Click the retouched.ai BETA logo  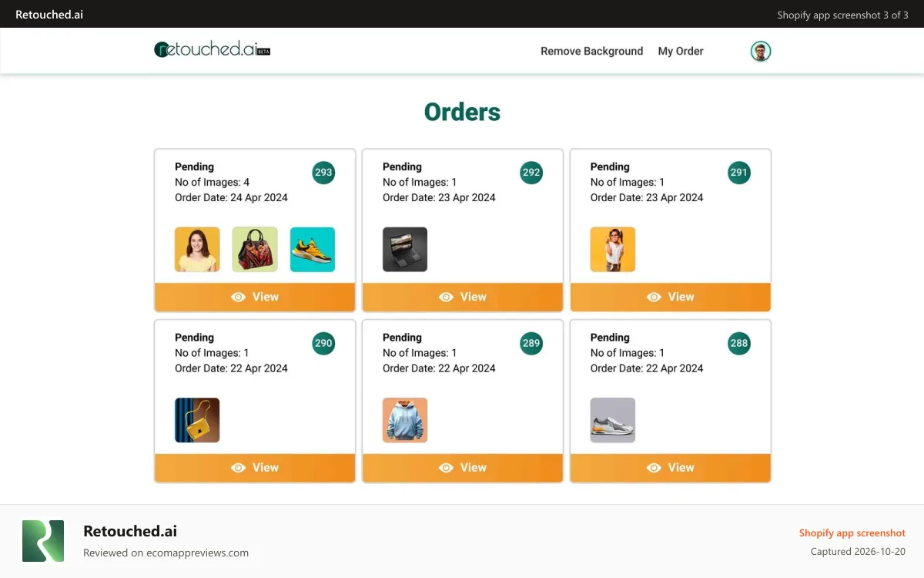click(212, 49)
